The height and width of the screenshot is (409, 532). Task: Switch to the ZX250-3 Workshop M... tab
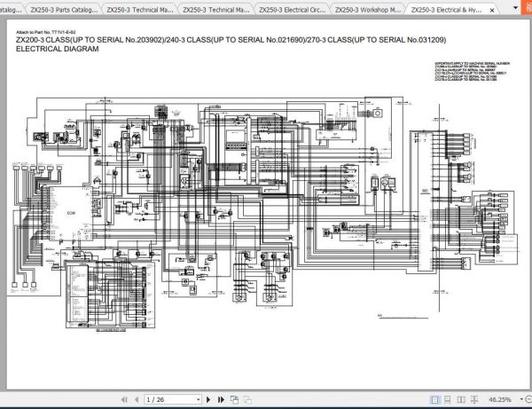pyautogui.click(x=368, y=10)
